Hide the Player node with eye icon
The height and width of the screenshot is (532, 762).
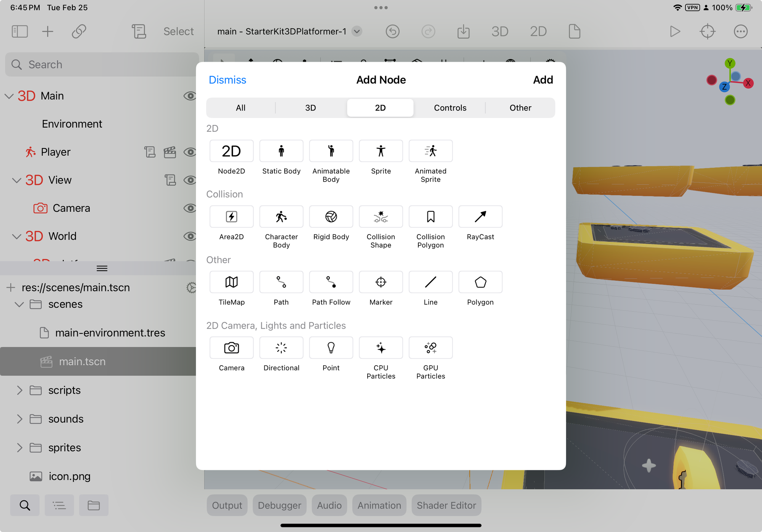click(x=190, y=152)
